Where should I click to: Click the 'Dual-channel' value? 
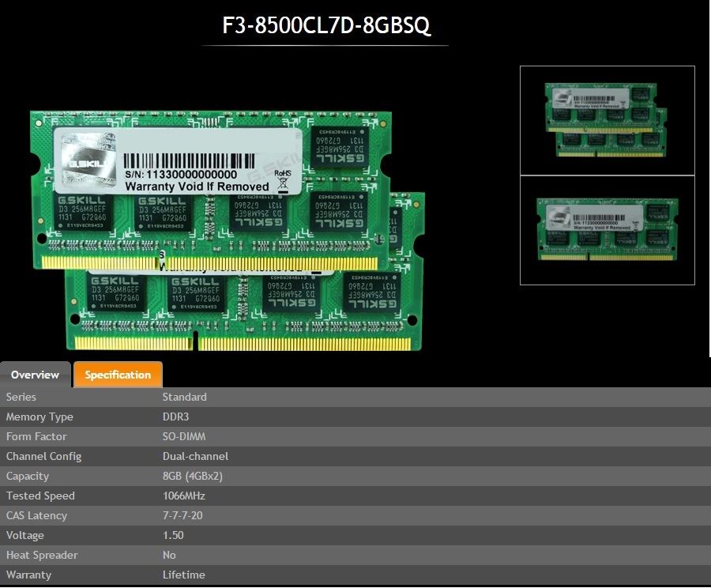click(x=195, y=456)
